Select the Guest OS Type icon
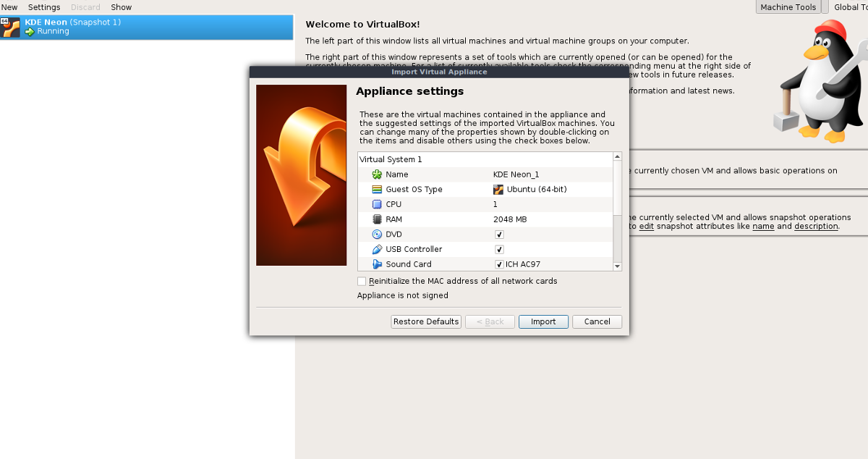Viewport: 868px width, 459px height. (x=375, y=189)
